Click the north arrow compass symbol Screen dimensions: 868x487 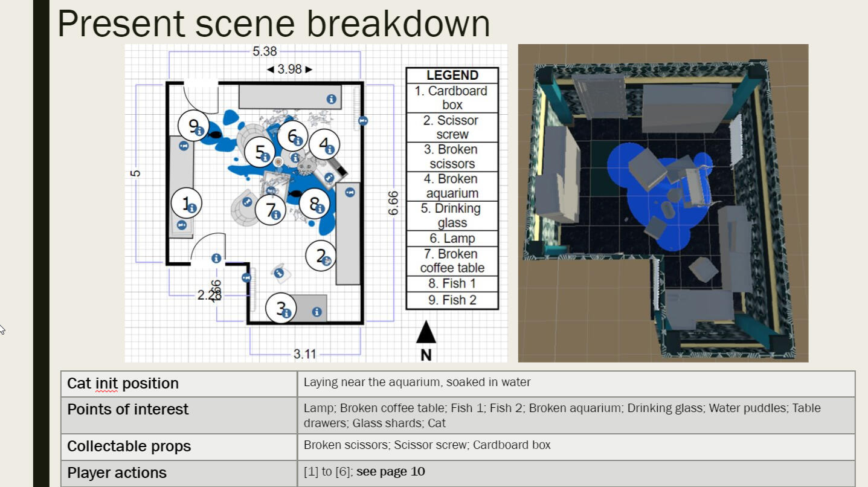coord(426,334)
